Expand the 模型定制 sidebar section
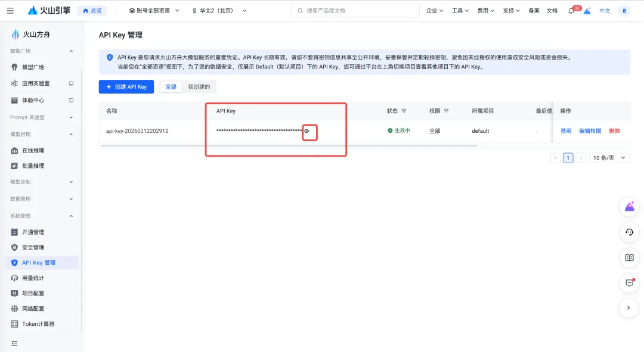The height and width of the screenshot is (352, 644). pyautogui.click(x=71, y=182)
